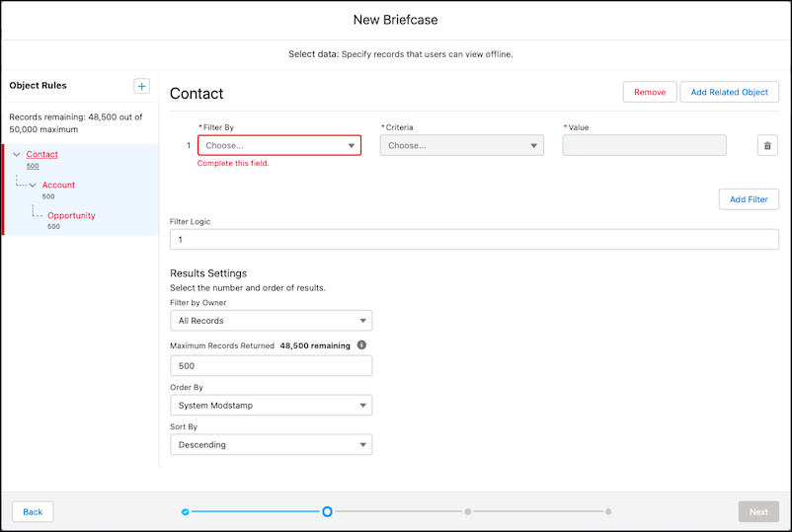Click the Add Filter button
The height and width of the screenshot is (532, 792).
point(749,199)
